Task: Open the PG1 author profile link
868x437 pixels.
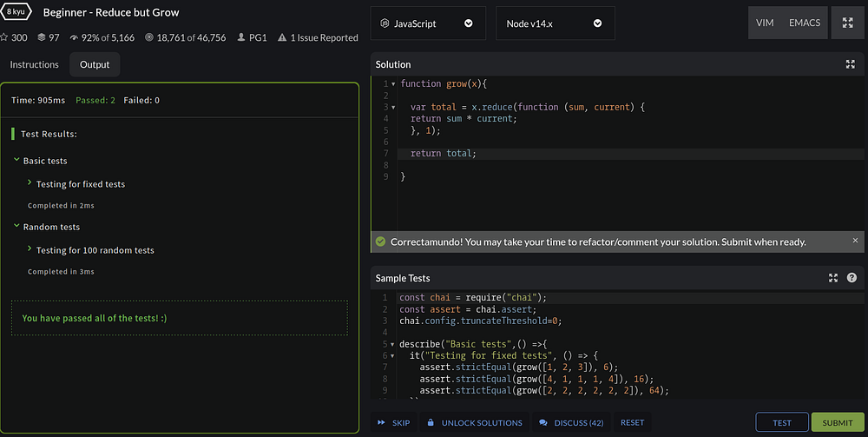Action: (x=258, y=38)
